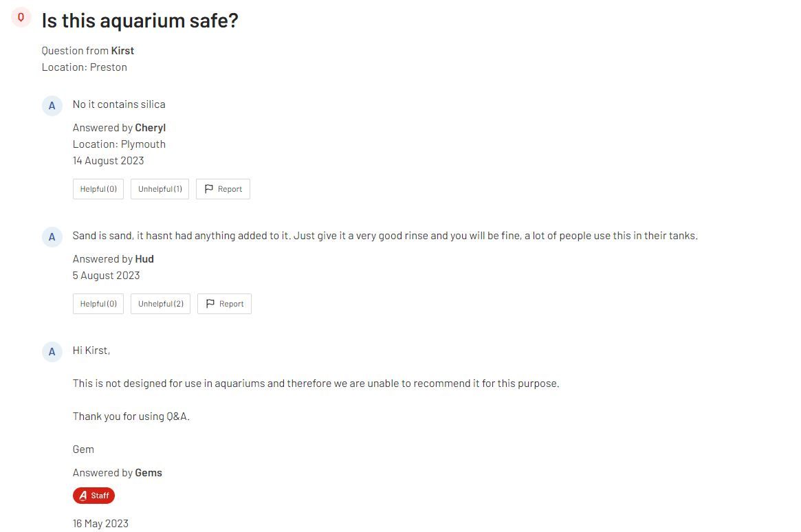The width and height of the screenshot is (801, 532).
Task: Click the asker name Kirst
Action: click(122, 51)
